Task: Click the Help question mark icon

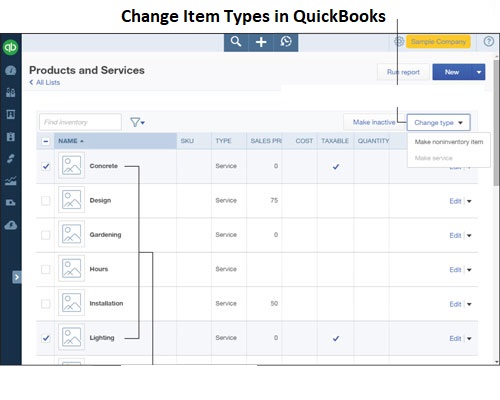Action: 489,42
